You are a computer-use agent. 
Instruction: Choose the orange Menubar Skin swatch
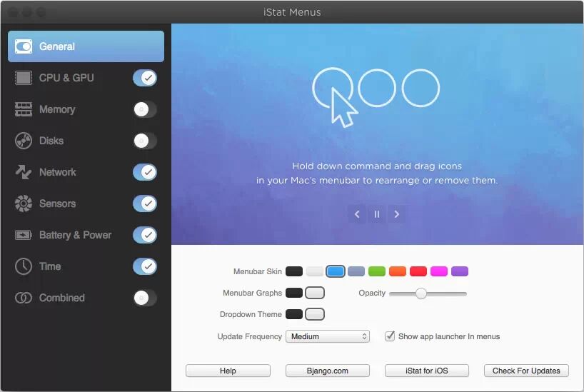pos(398,271)
